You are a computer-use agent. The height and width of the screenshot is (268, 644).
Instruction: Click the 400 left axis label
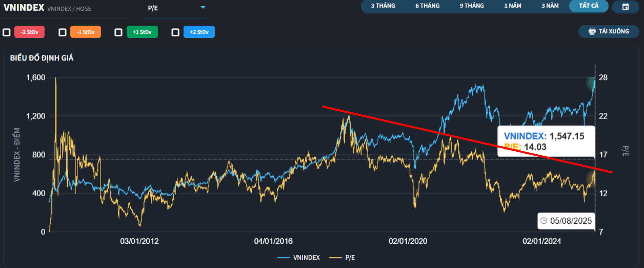click(x=39, y=193)
